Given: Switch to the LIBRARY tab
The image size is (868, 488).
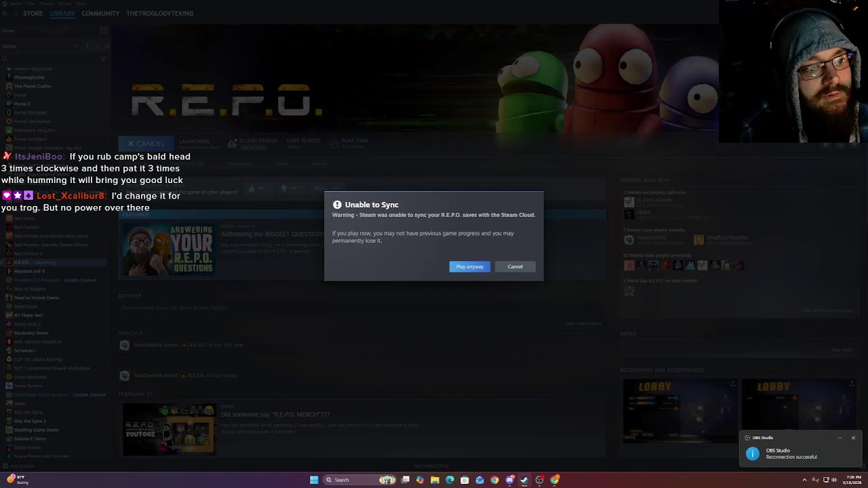Looking at the screenshot, I should click(62, 14).
